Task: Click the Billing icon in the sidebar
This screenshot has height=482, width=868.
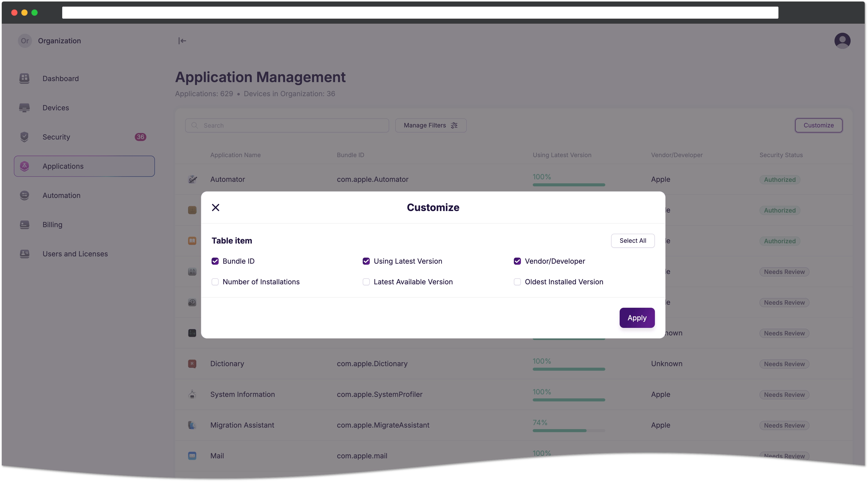Action: pos(24,225)
